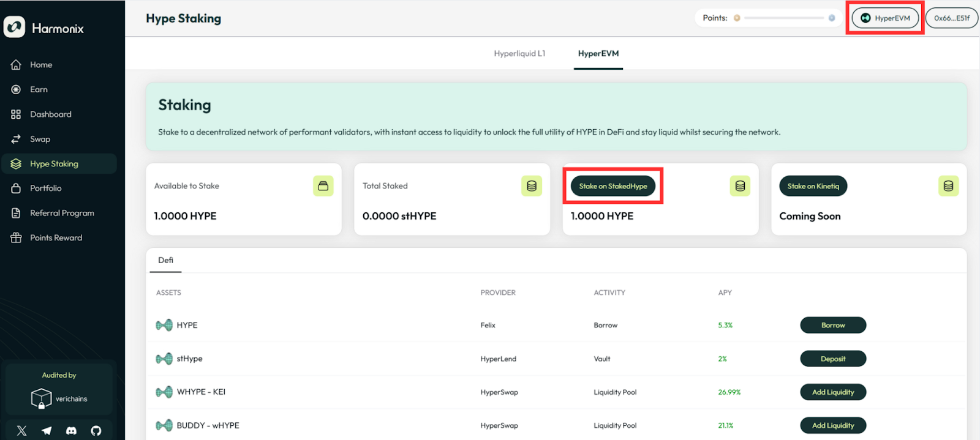Add Liquidity to the WHYPE - KEI pool

click(832, 392)
